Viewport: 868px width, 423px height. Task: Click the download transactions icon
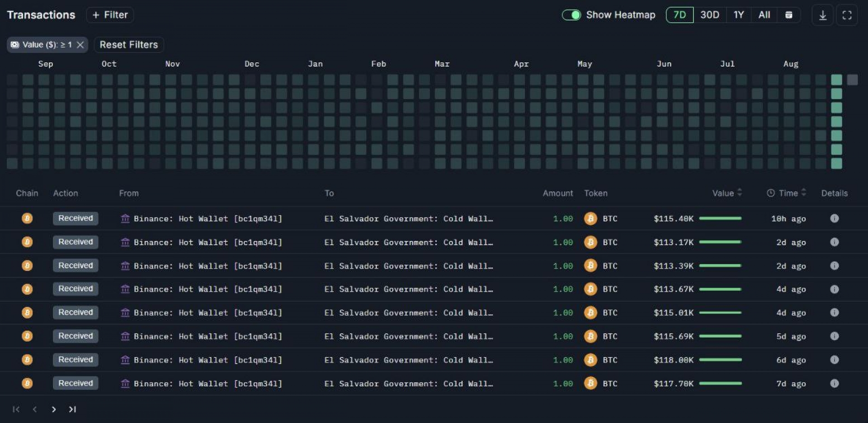822,15
